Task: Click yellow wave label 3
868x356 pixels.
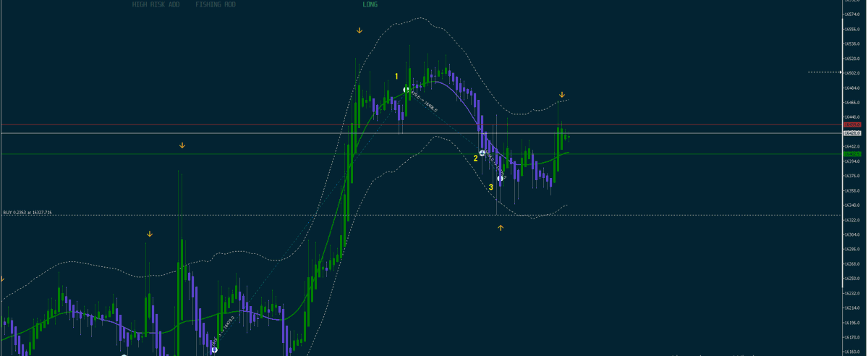Action: click(491, 187)
